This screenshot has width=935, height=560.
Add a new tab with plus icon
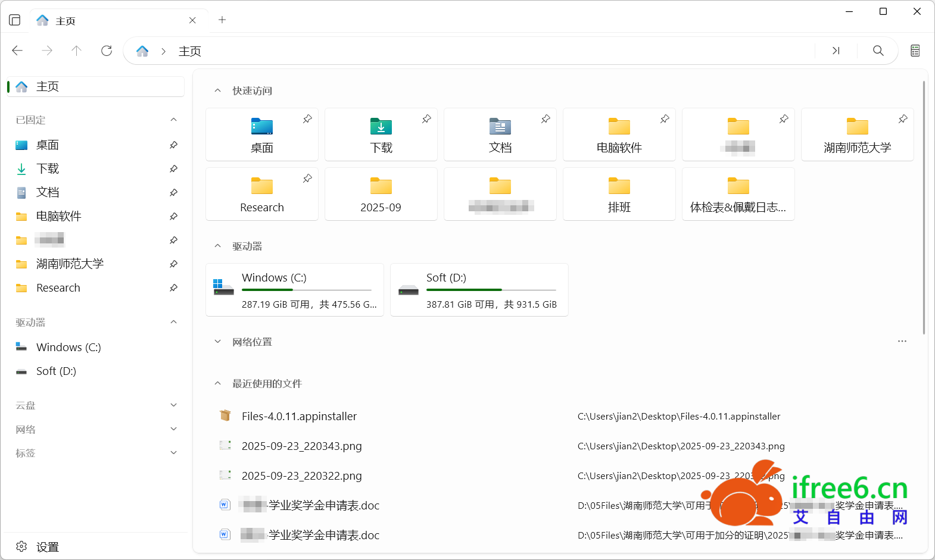(222, 20)
